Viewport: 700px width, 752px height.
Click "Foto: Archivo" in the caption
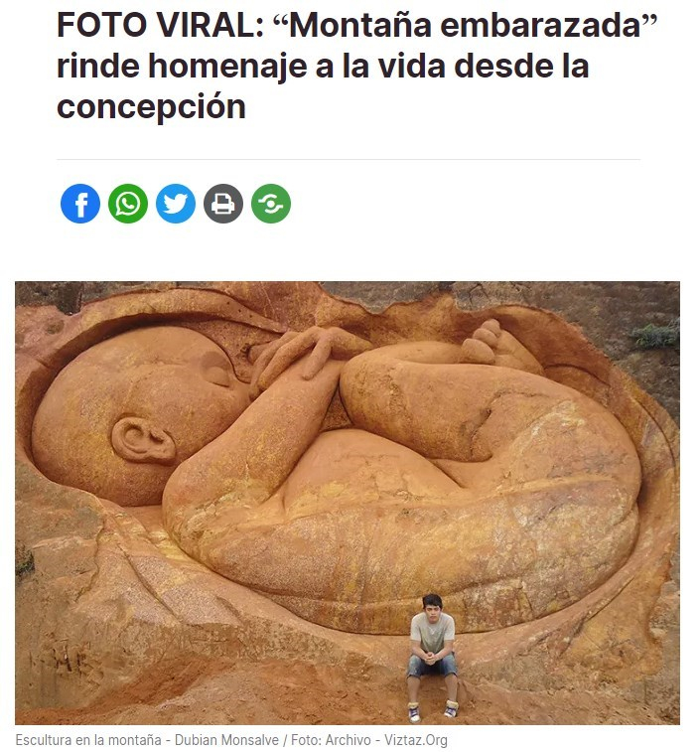click(331, 740)
